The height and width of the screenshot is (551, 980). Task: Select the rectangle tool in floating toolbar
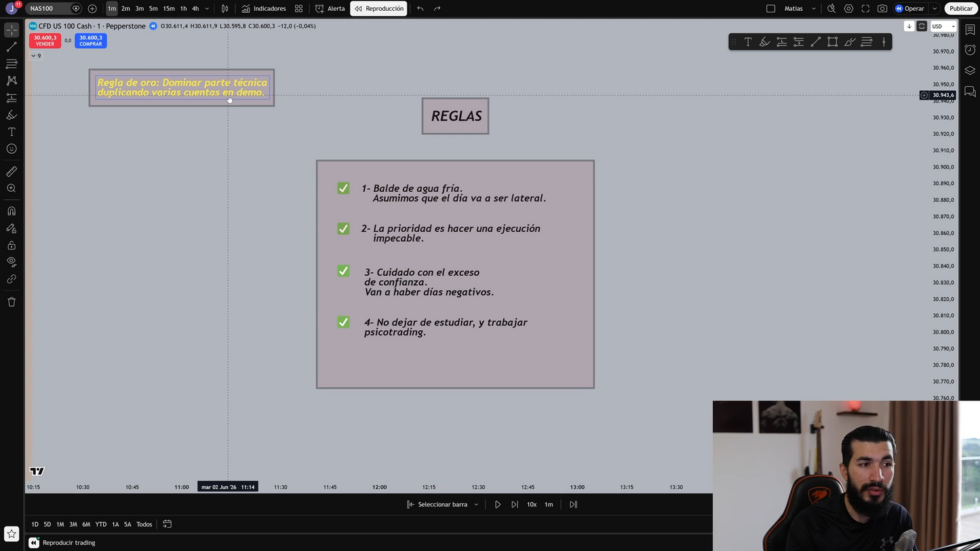tap(833, 42)
